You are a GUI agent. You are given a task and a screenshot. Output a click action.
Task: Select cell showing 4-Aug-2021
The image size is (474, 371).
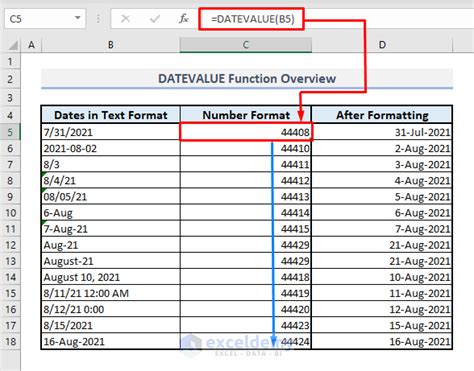(x=382, y=180)
